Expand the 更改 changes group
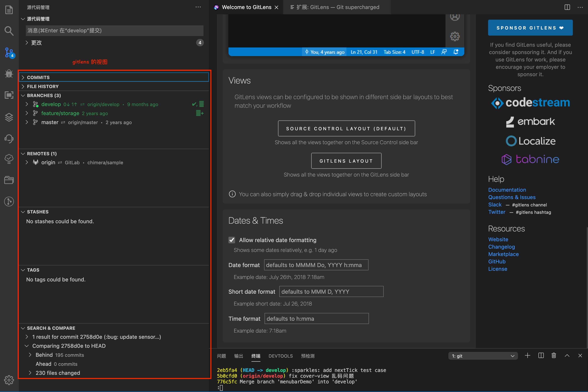Image resolution: width=588 pixels, height=392 pixels. click(27, 43)
